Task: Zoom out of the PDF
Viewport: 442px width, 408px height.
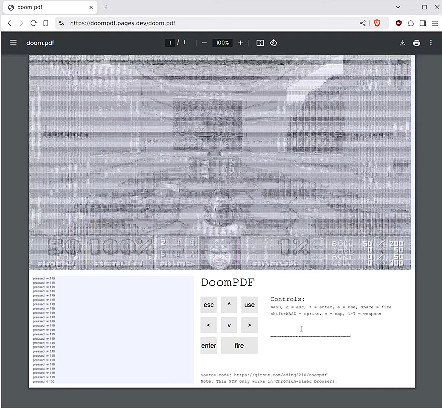Action: coord(204,43)
